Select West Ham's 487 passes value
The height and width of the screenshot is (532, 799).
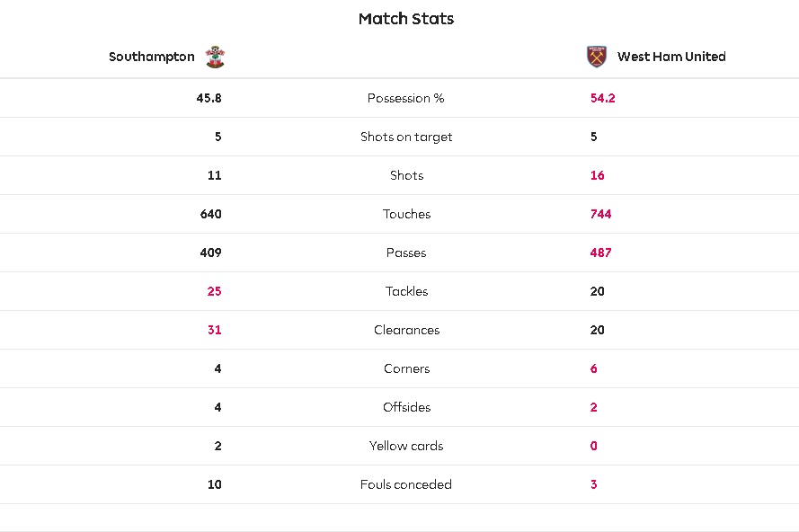tap(600, 253)
